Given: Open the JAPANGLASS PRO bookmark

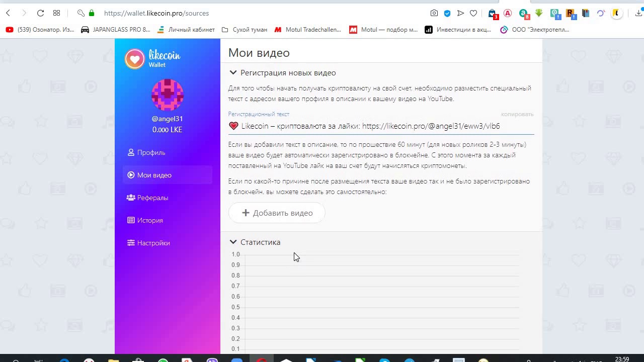Looking at the screenshot, I should (x=116, y=30).
